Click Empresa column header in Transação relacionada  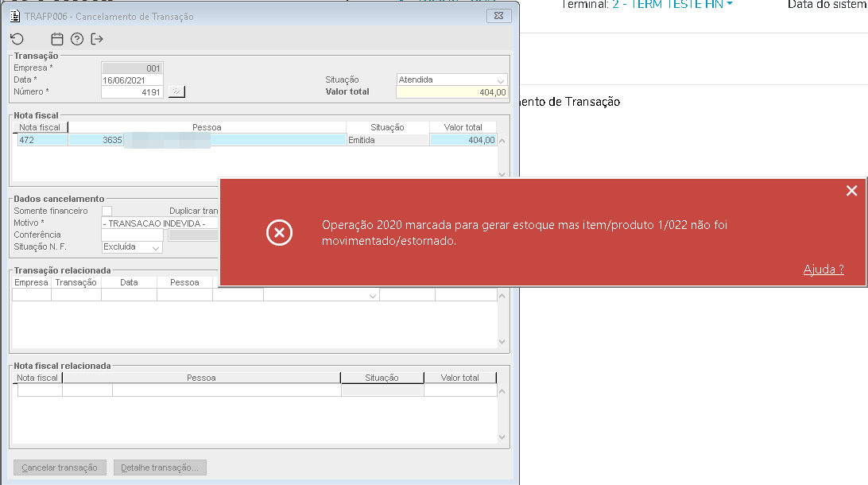pos(32,282)
